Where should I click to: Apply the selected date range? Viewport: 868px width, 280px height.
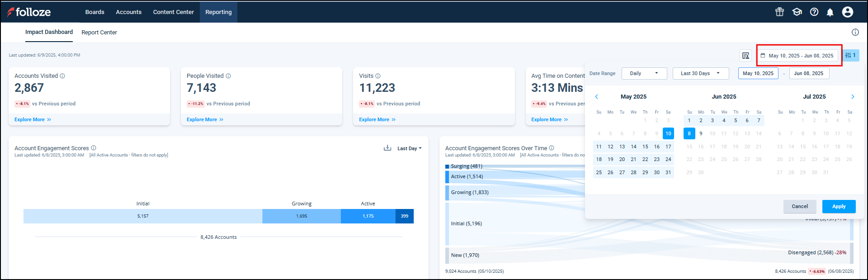click(839, 206)
